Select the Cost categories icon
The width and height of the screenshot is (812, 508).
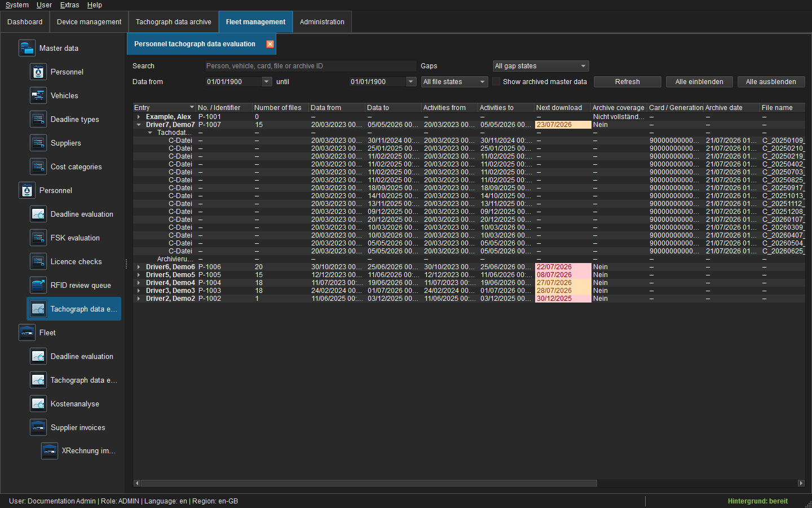pyautogui.click(x=38, y=167)
